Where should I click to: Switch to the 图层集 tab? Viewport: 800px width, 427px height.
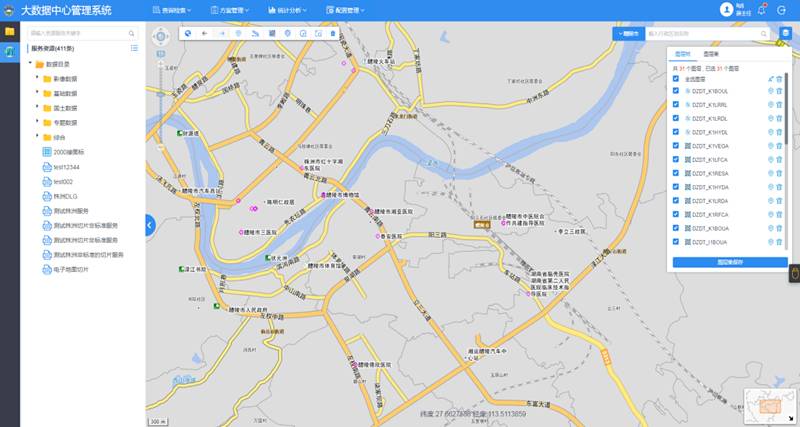click(711, 53)
